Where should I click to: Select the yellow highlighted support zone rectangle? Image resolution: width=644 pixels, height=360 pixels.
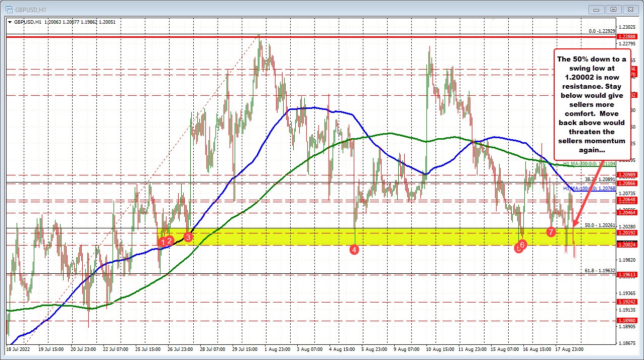tap(353, 235)
